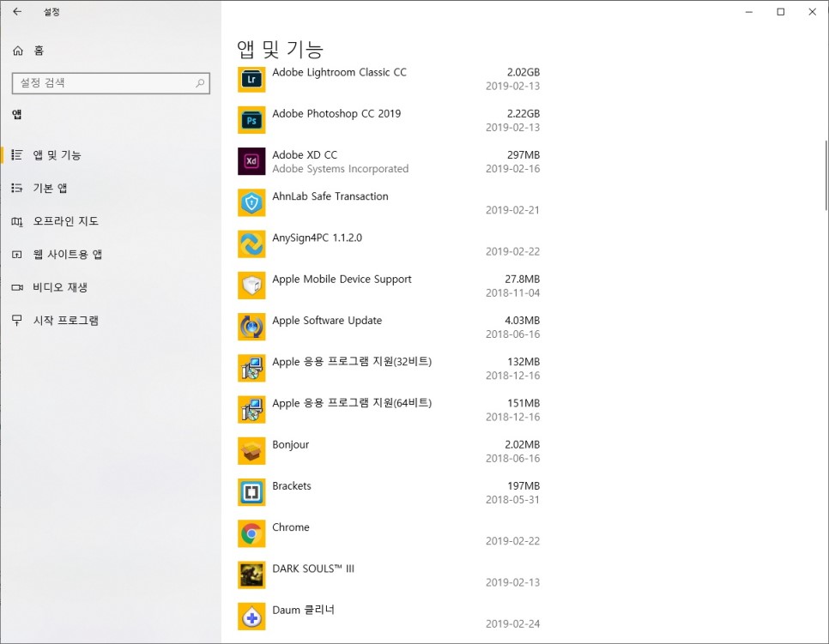
Task: Click the 2018-11-04 install date
Action: pos(513,293)
